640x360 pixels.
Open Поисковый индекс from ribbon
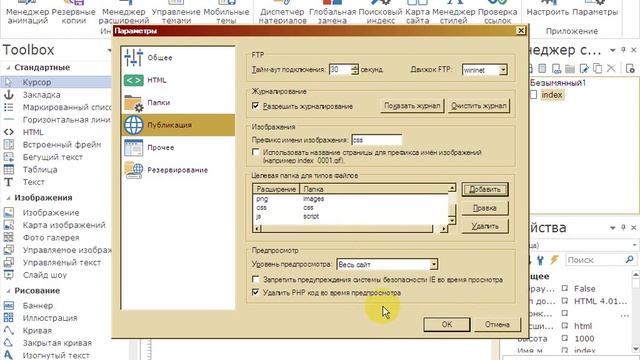tap(380, 13)
